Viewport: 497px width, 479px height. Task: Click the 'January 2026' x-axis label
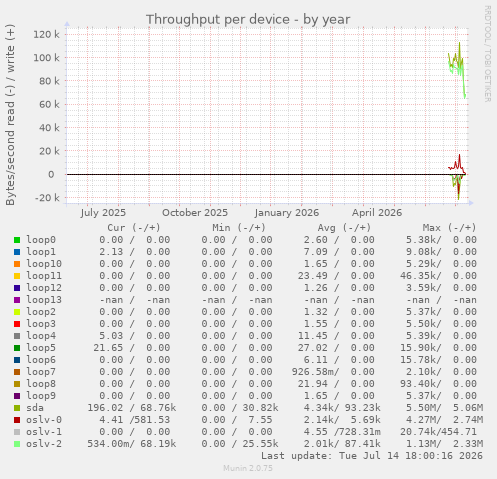tap(287, 213)
